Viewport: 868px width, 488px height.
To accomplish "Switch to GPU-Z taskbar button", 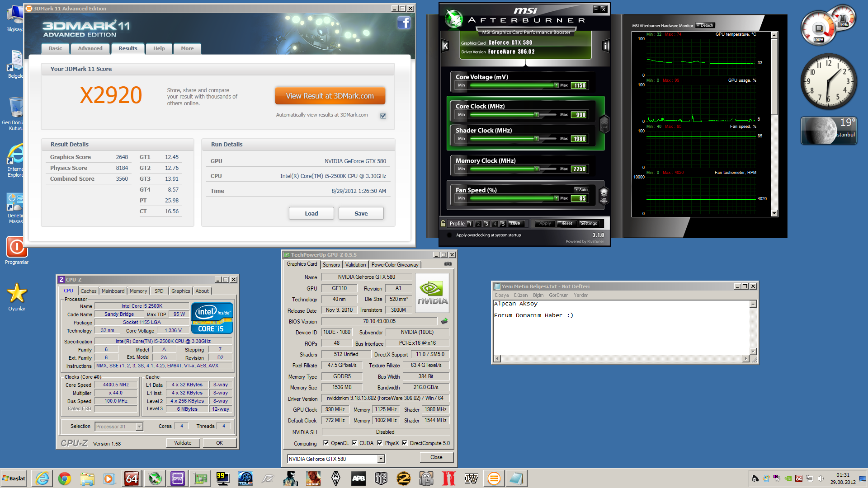I will (x=200, y=479).
